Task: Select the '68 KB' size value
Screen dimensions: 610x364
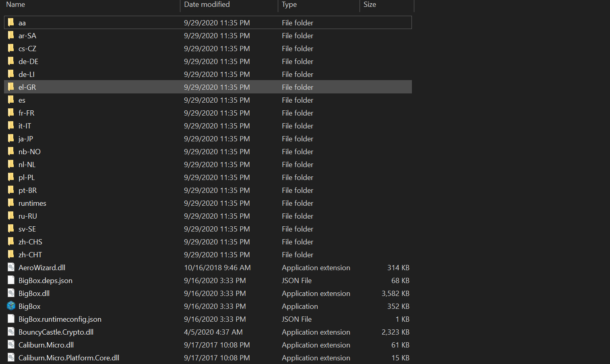Action: [400, 281]
